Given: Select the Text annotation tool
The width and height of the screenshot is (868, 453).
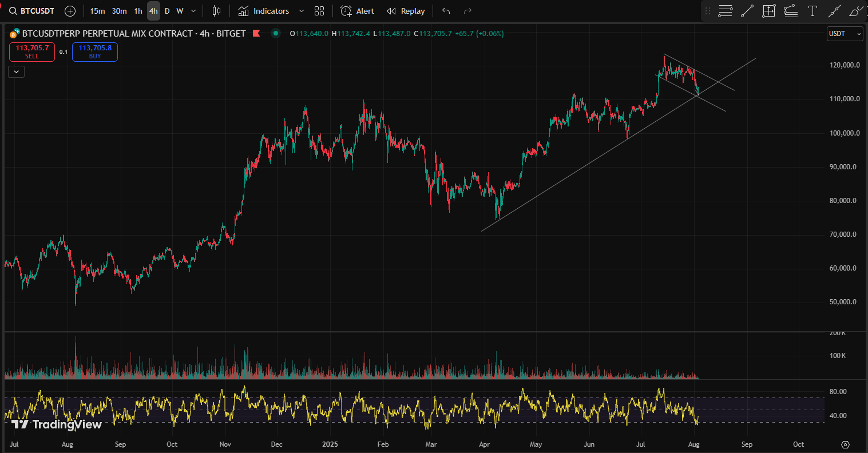Looking at the screenshot, I should 812,11.
